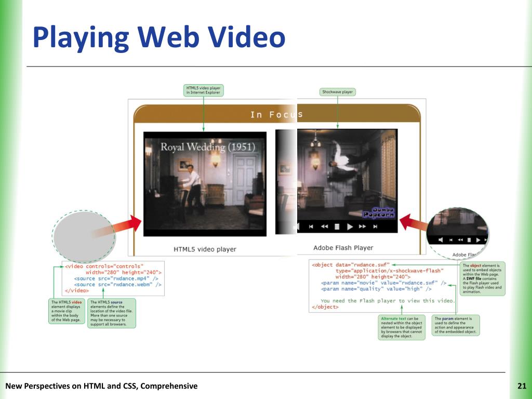
Task: Click 'You need the Flash player' text
Action: 388,301
